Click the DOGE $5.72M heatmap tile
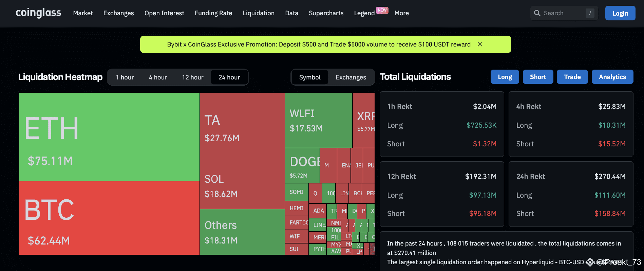Image resolution: width=644 pixels, height=271 pixels. tap(302, 165)
